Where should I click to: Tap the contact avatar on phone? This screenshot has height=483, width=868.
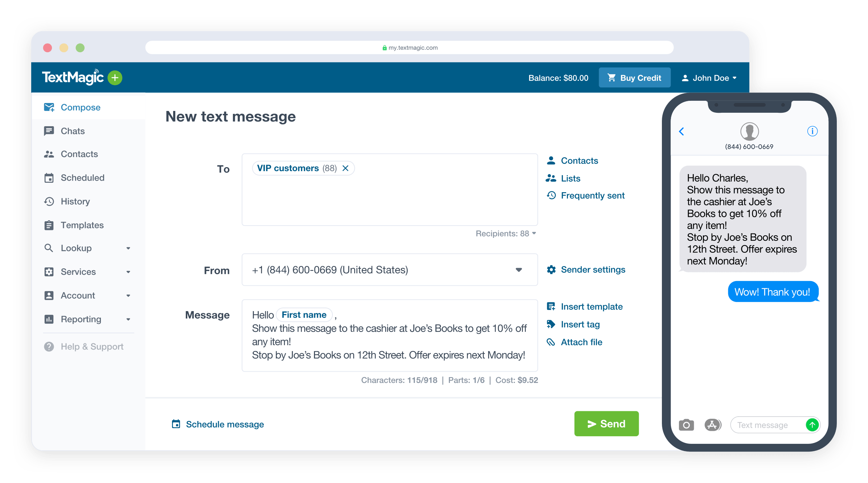coord(749,131)
